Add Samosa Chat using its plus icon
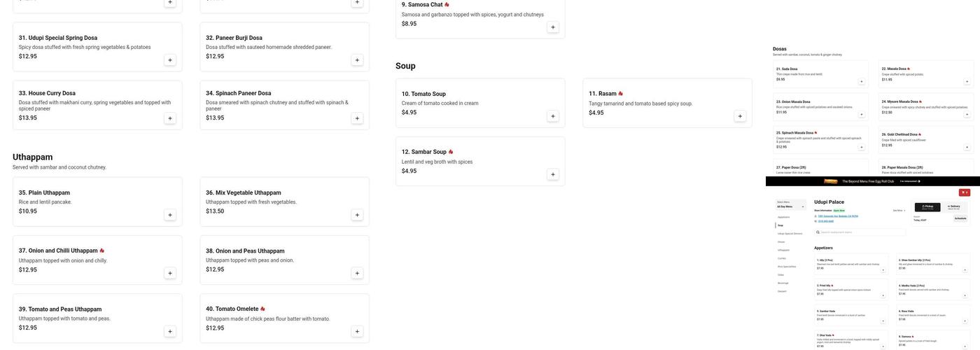The image size is (980, 350). click(x=552, y=27)
